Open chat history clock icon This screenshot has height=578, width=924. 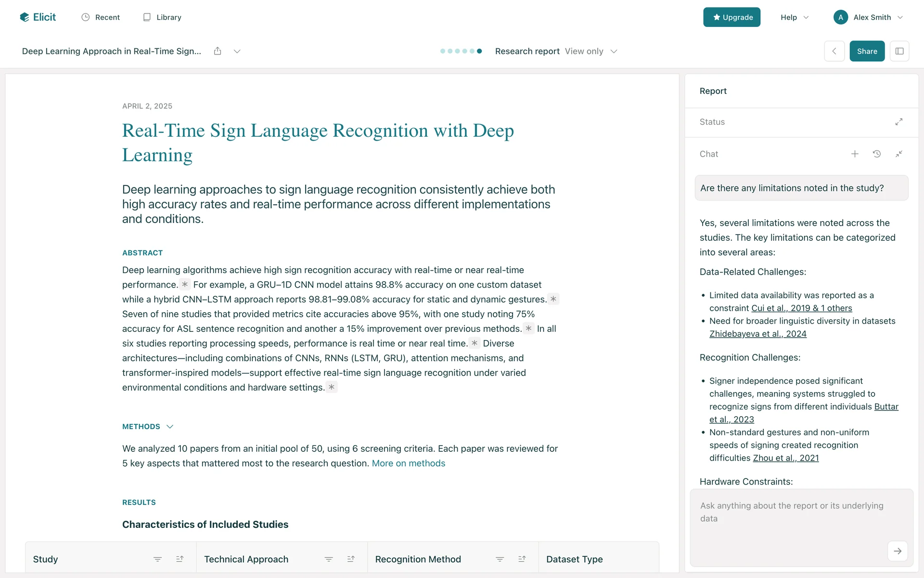coord(877,154)
